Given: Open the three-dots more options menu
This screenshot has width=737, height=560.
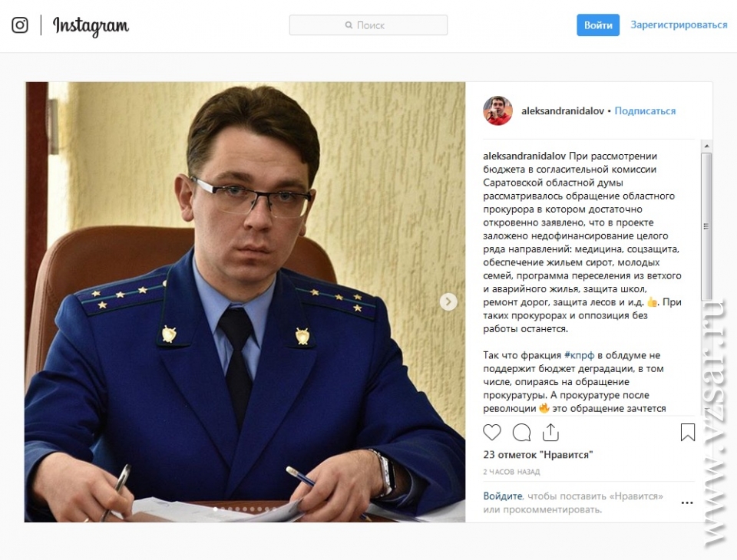Looking at the screenshot, I should point(687,503).
